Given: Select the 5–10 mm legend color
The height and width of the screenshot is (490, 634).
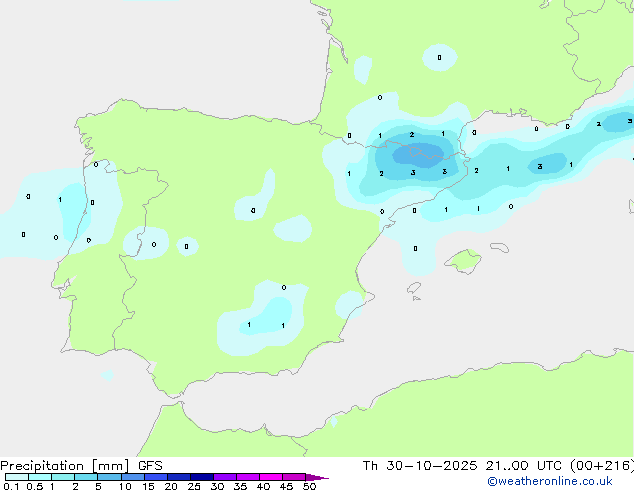Looking at the screenshot, I should click(x=109, y=477).
